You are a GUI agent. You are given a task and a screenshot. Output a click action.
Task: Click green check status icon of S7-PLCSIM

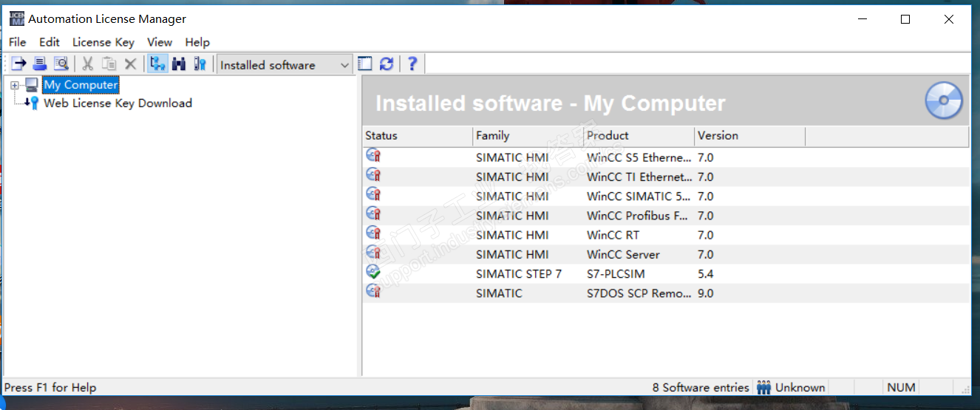tap(373, 272)
